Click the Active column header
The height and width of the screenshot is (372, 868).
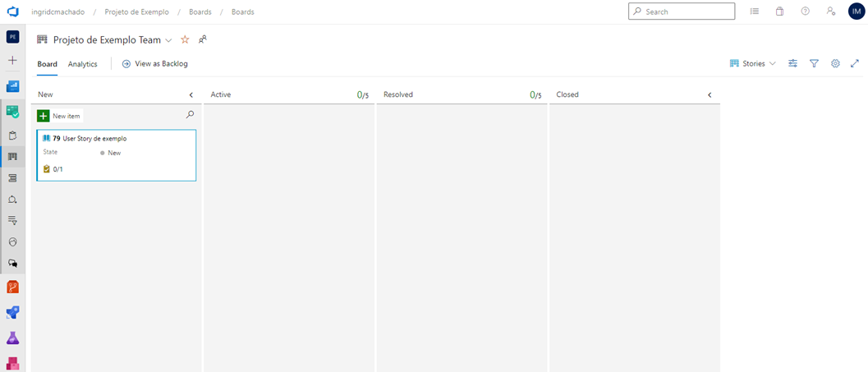click(x=221, y=94)
